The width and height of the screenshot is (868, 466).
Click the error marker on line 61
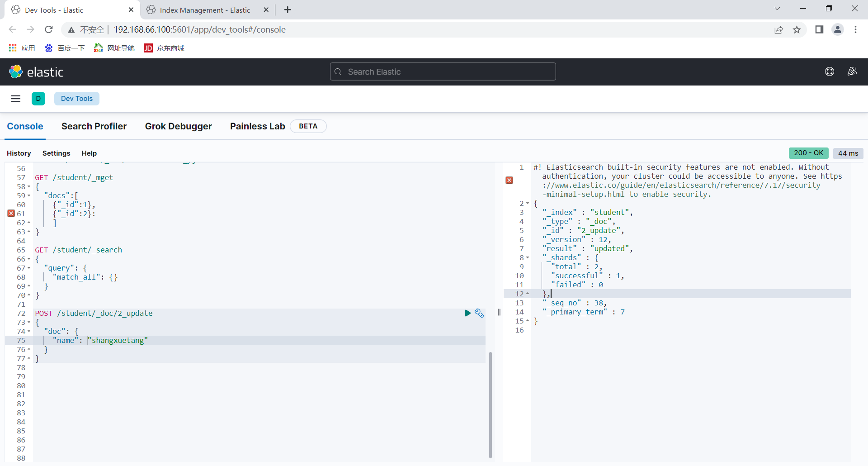[11, 214]
